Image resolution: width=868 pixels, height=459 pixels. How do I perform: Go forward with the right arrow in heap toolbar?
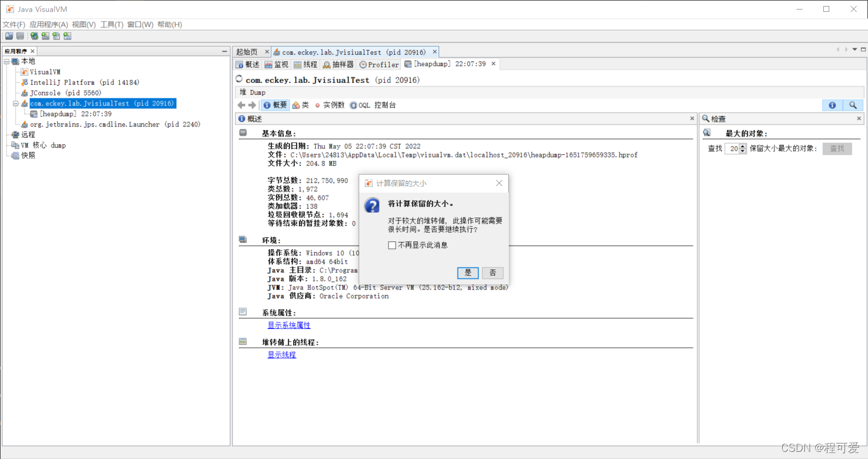click(252, 105)
